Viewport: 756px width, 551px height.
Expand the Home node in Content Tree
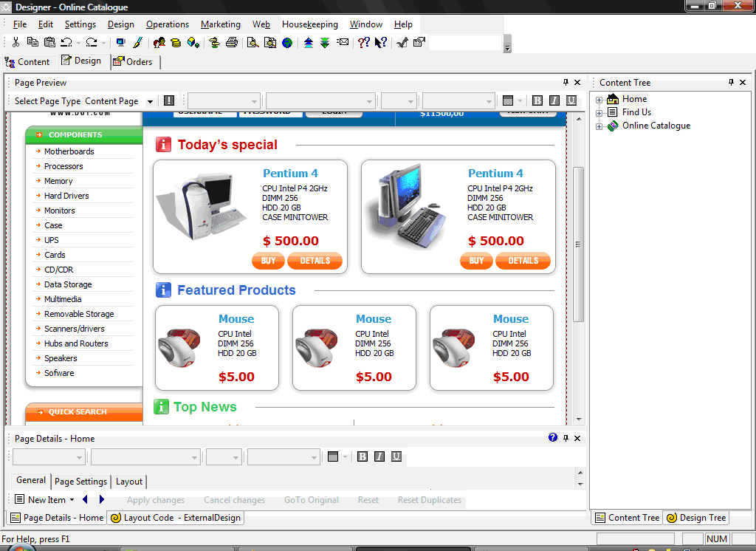[599, 100]
